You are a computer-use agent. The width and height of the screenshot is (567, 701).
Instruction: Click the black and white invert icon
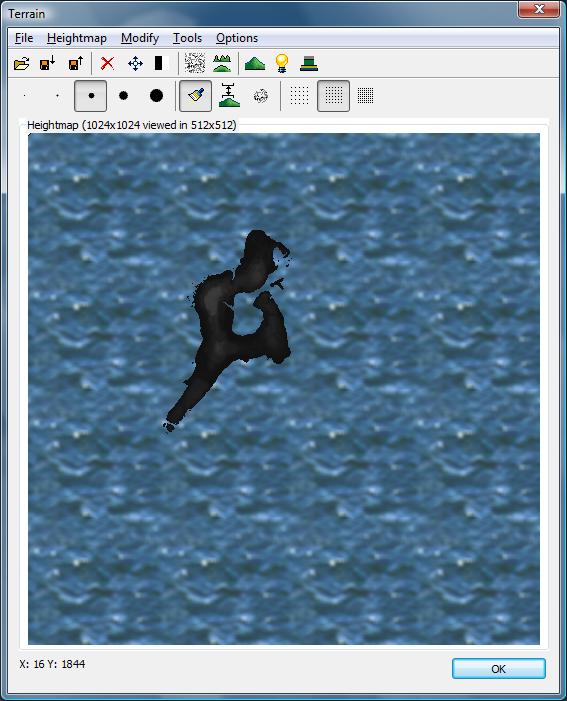(x=162, y=63)
